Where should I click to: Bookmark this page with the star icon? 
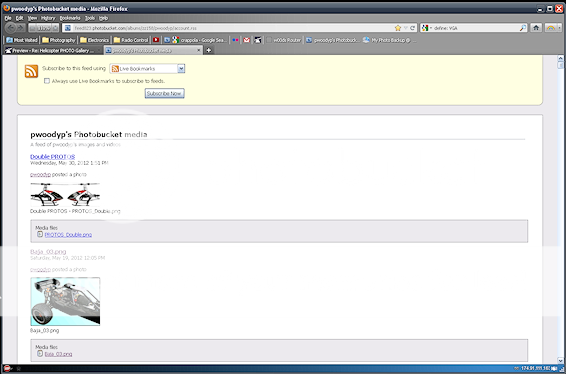398,28
